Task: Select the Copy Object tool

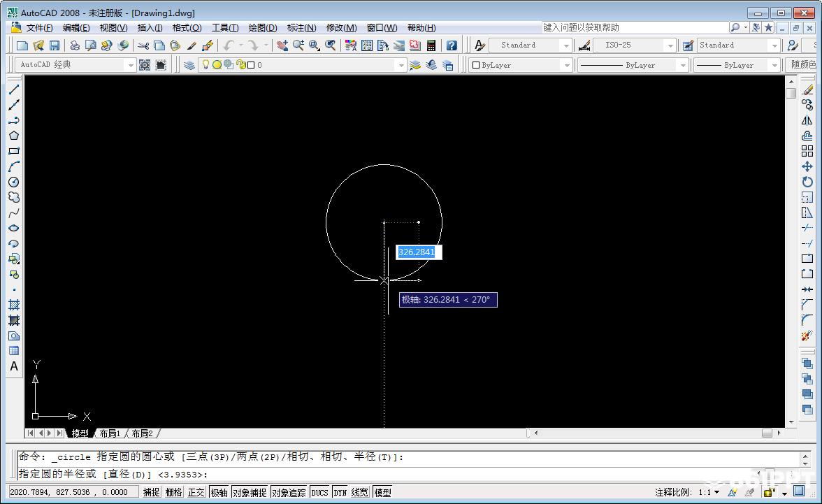Action: pos(807,105)
